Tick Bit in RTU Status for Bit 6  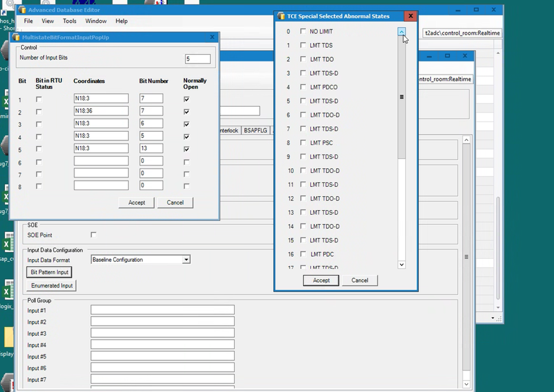[x=39, y=162]
